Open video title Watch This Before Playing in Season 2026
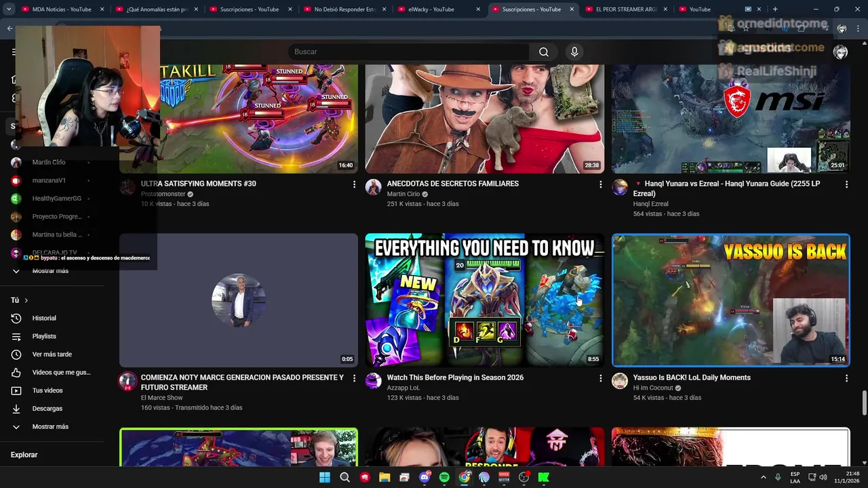This screenshot has height=488, width=868. 455,378
